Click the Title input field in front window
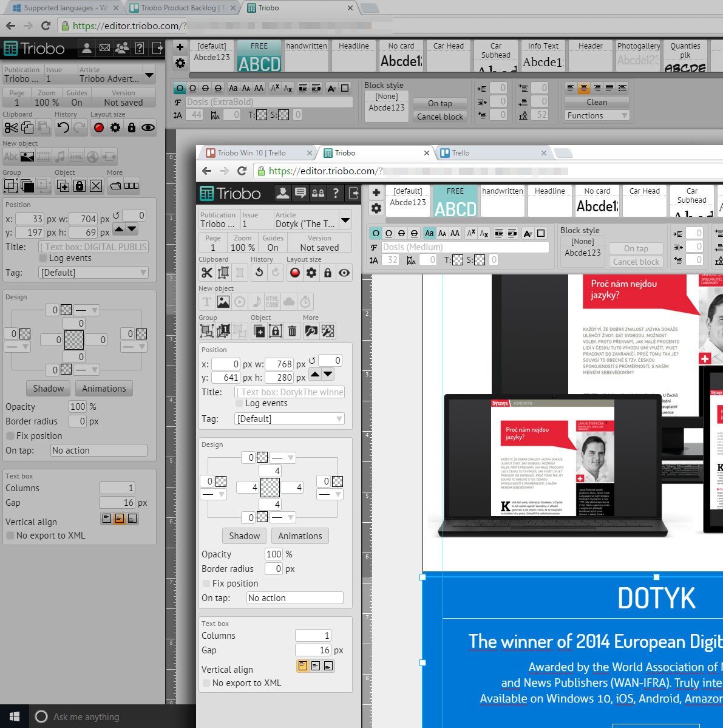723x728 pixels. click(290, 392)
